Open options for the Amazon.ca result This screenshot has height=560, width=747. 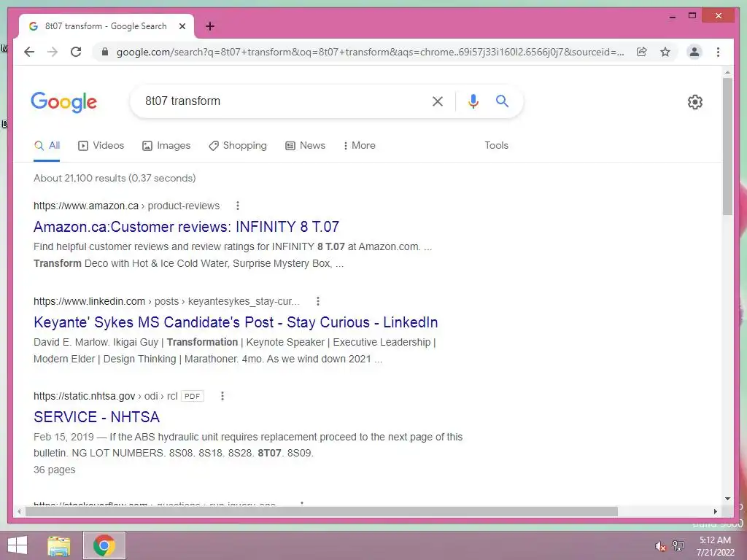(x=238, y=206)
